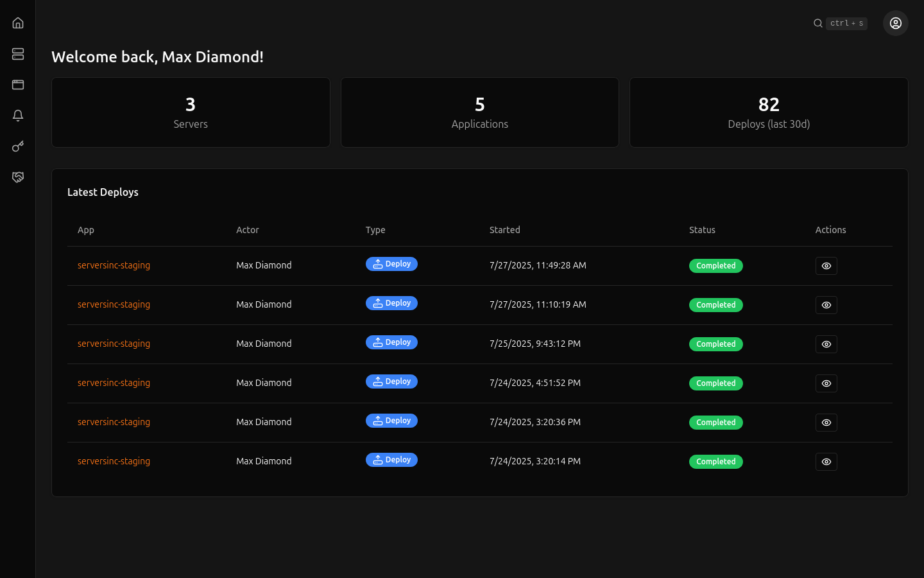Open serversinc-staging link in last row

(x=114, y=461)
